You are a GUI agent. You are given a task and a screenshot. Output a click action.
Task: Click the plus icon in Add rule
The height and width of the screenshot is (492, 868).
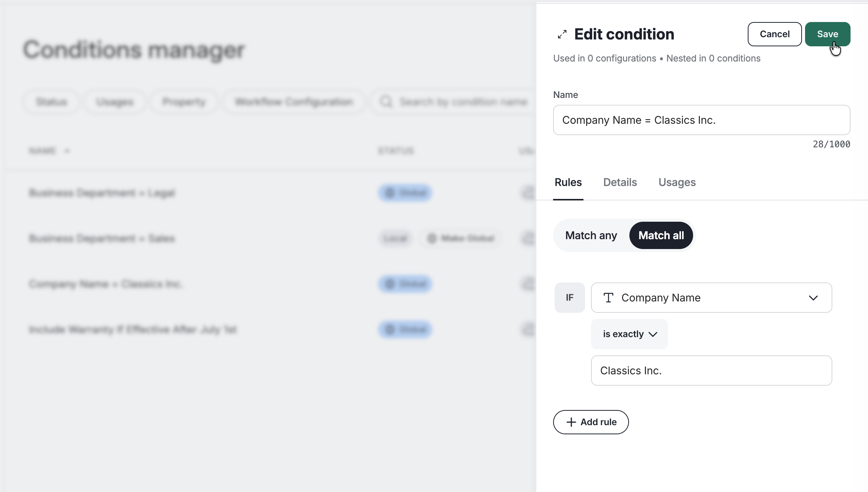[x=571, y=422]
